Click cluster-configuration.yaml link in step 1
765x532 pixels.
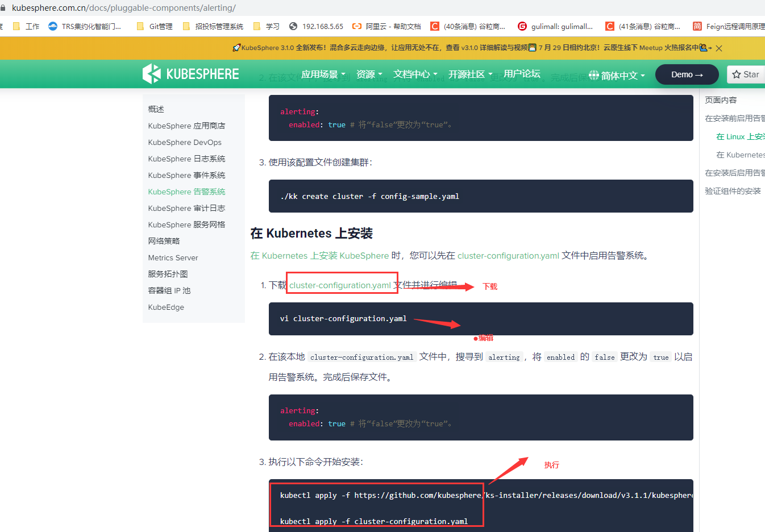coord(340,285)
